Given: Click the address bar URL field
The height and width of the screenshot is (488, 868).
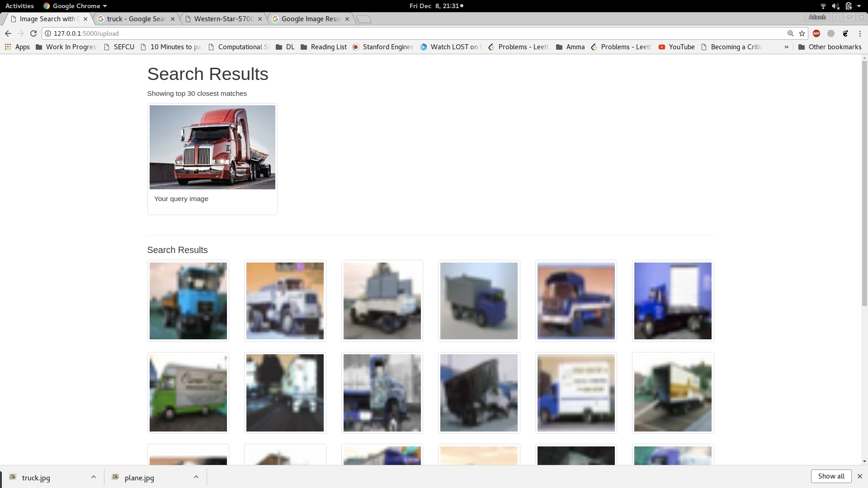Looking at the screenshot, I should [407, 33].
